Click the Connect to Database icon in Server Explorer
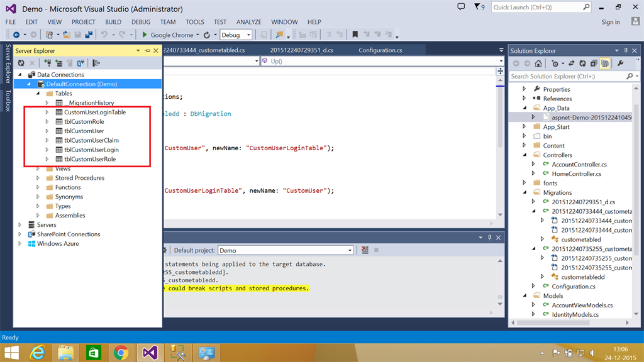The height and width of the screenshot is (362, 644). [x=48, y=63]
